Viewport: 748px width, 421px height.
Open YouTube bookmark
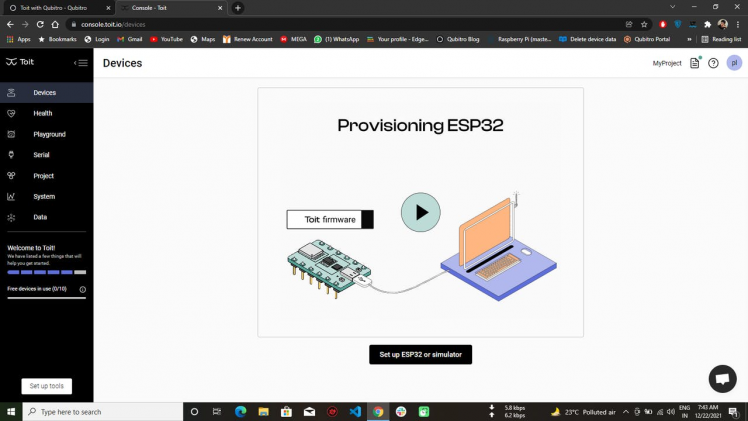[x=166, y=39]
